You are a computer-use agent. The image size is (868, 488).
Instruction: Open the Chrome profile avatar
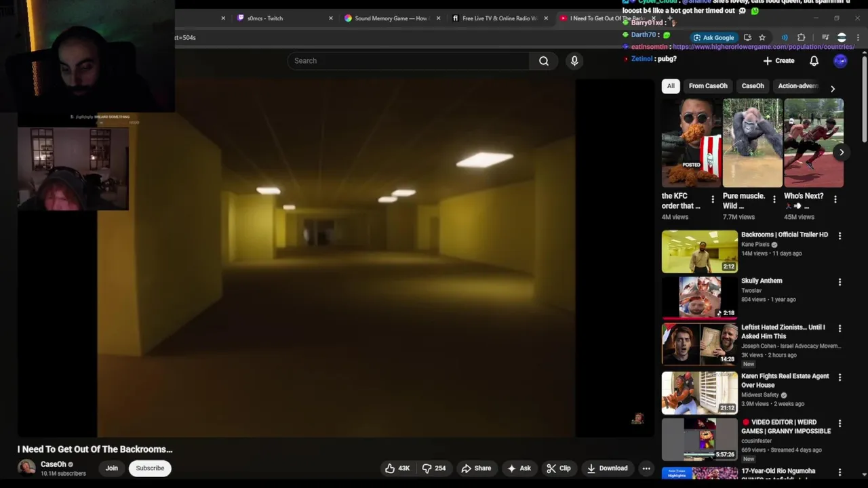point(842,38)
